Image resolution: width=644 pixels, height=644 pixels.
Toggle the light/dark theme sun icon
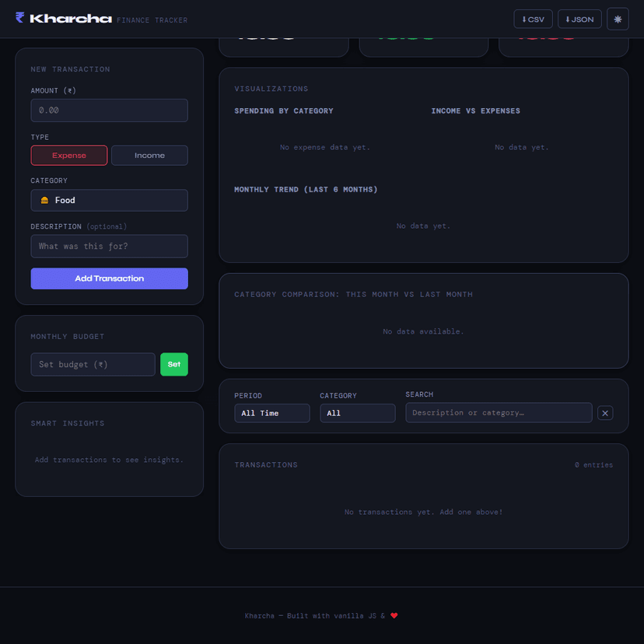(x=618, y=19)
